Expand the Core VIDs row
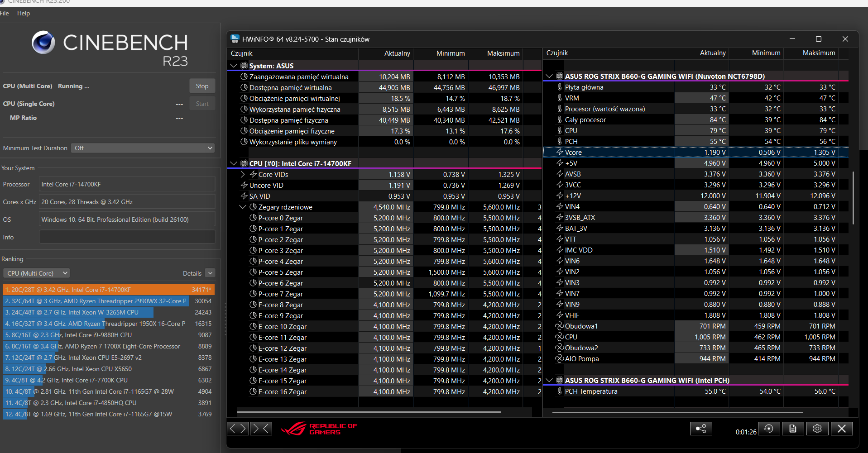Screen dimensions: 868x453 coord(243,174)
